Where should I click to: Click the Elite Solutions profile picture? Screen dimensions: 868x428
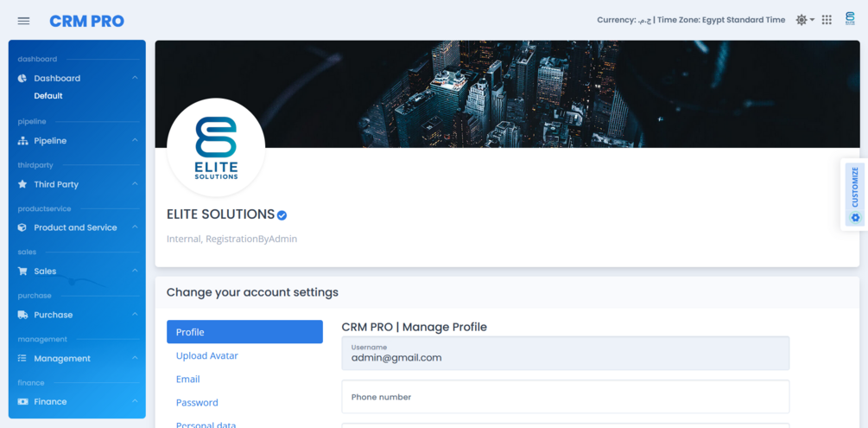216,148
